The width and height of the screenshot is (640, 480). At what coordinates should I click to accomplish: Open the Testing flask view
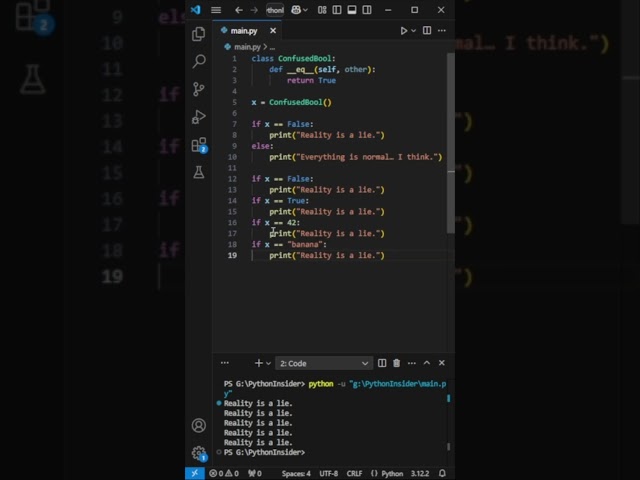click(x=199, y=172)
